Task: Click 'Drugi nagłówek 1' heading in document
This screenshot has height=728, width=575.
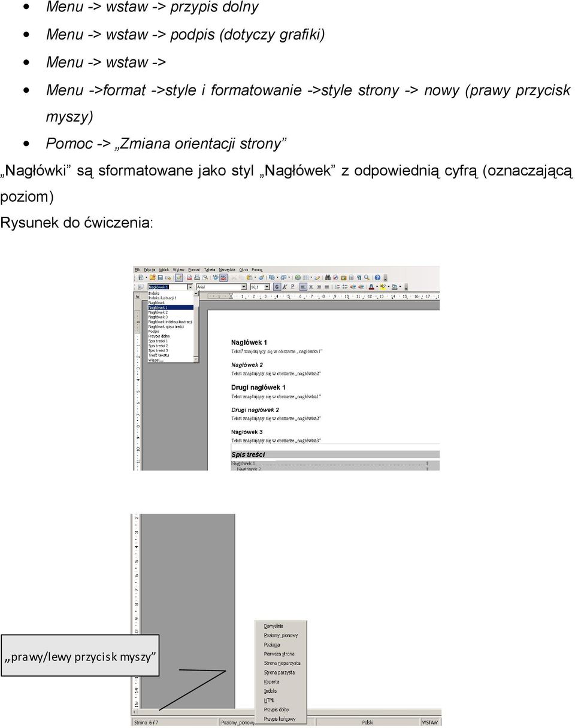Action: pos(258,387)
